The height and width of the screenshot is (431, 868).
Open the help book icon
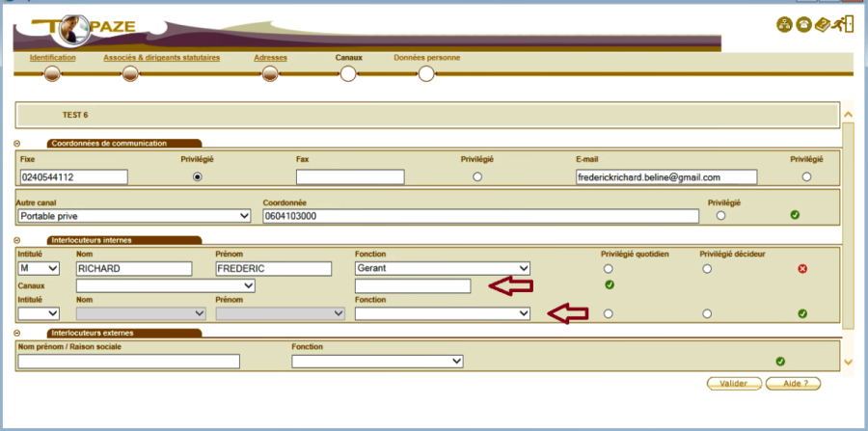[x=823, y=25]
